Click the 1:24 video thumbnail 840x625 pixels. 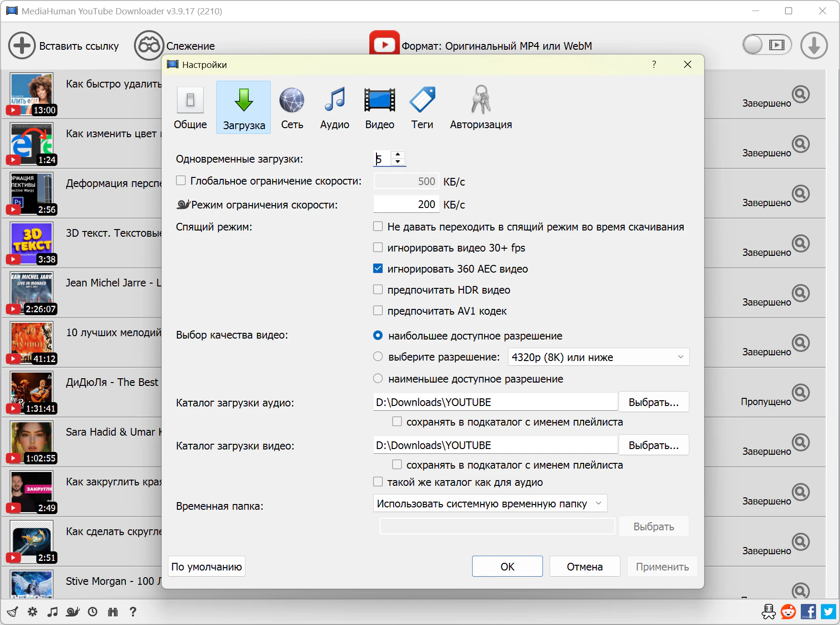click(x=32, y=144)
